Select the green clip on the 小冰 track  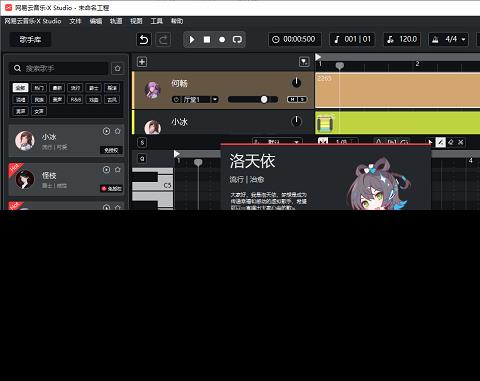coord(397,123)
